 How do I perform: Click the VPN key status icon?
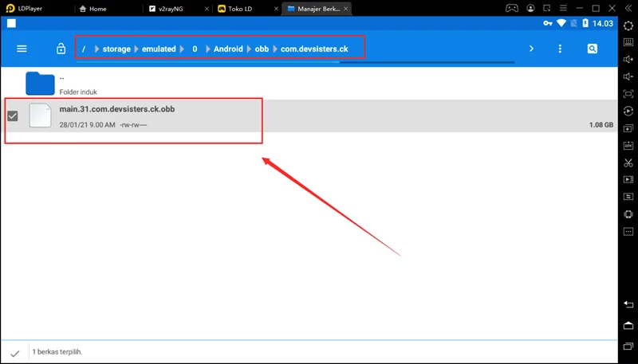click(x=548, y=24)
